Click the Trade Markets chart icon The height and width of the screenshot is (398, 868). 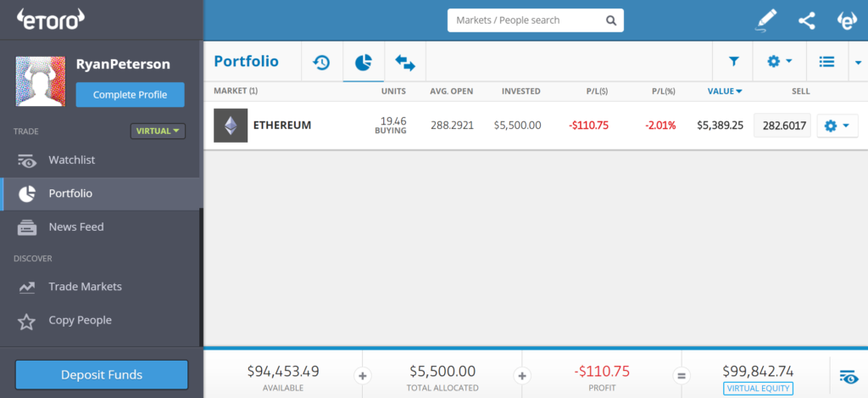coord(26,287)
